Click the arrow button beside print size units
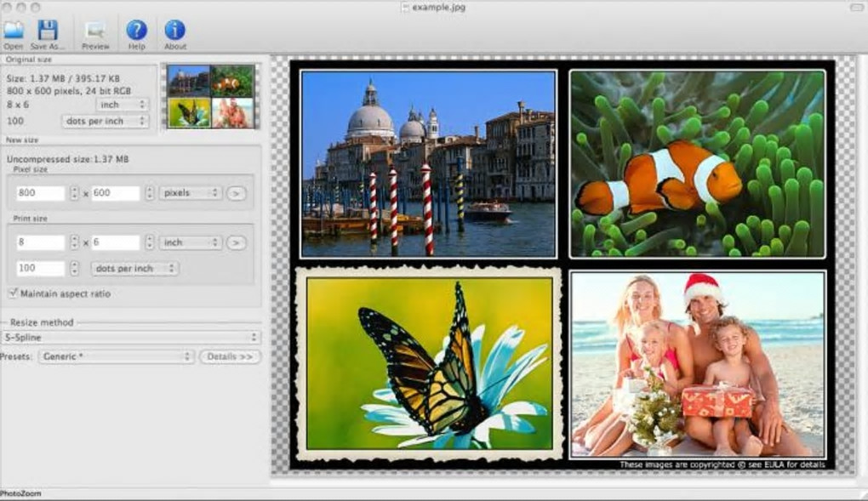Screen dimensions: 868x501 [x=237, y=242]
